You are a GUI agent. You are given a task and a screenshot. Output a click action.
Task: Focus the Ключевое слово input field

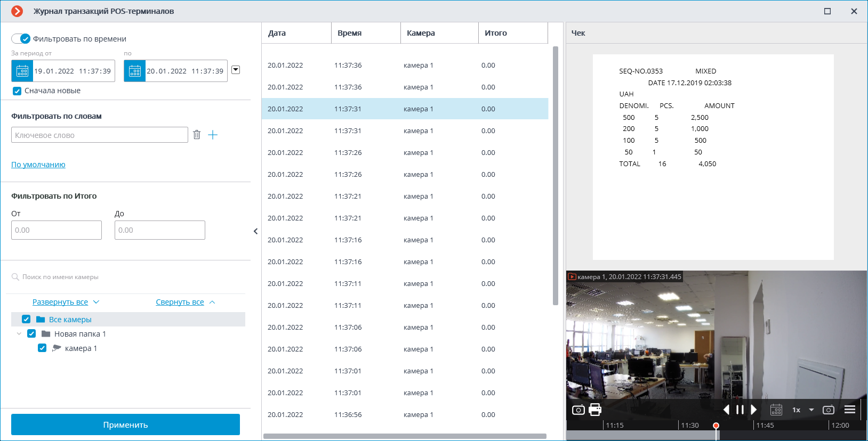coord(100,135)
